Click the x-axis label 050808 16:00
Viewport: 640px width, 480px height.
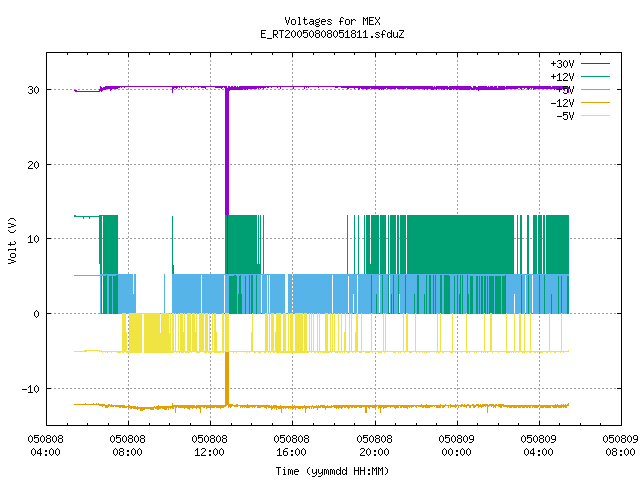pyautogui.click(x=291, y=445)
